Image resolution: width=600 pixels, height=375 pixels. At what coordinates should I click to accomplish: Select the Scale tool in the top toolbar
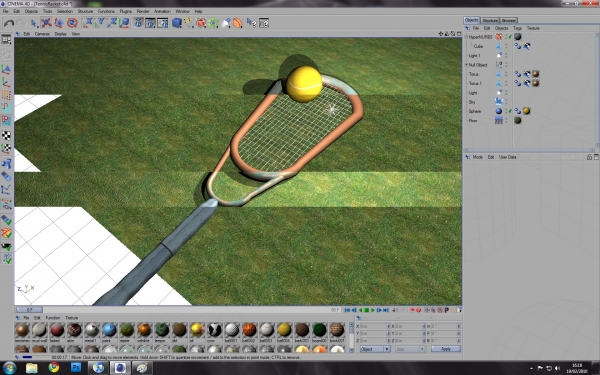click(x=59, y=23)
